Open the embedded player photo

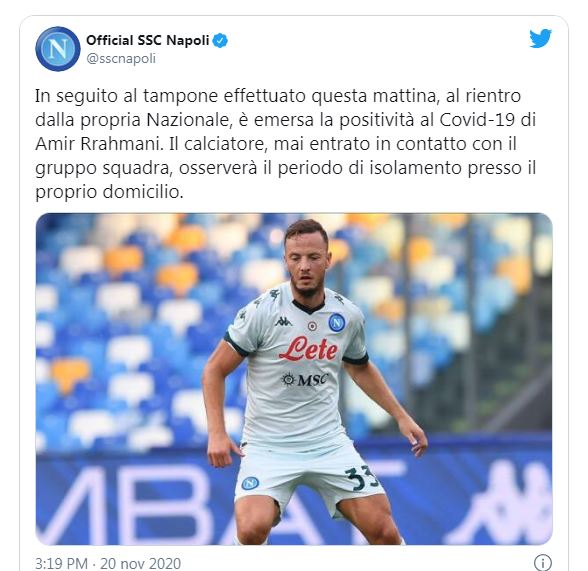point(294,379)
